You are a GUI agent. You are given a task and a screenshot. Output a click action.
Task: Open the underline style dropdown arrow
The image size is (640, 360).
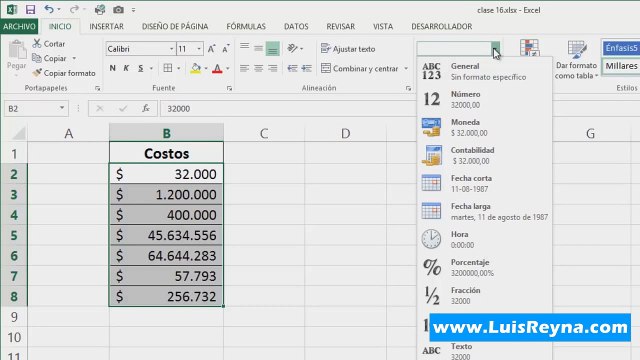tap(151, 68)
